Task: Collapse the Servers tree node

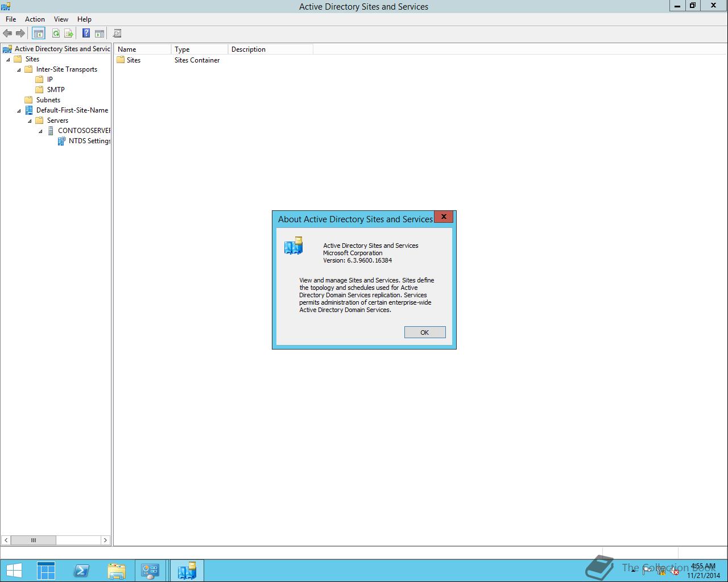Action: 30,121
